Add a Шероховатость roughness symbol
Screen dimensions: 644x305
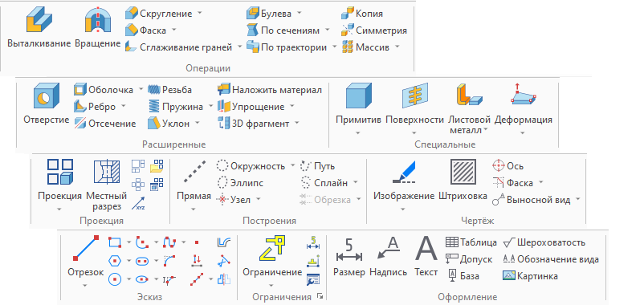[544, 242]
